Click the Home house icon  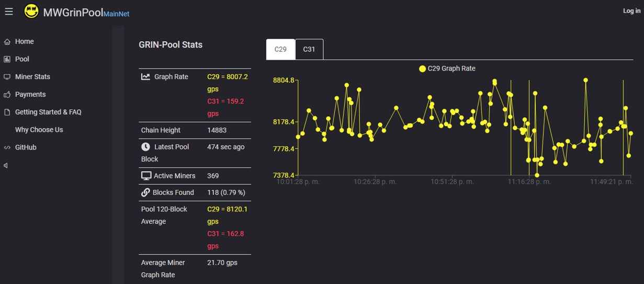(x=7, y=41)
